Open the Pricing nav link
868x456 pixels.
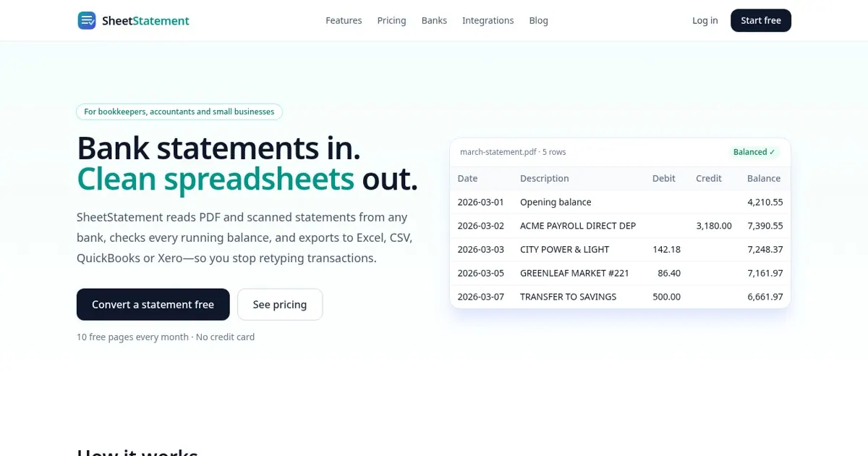point(391,20)
